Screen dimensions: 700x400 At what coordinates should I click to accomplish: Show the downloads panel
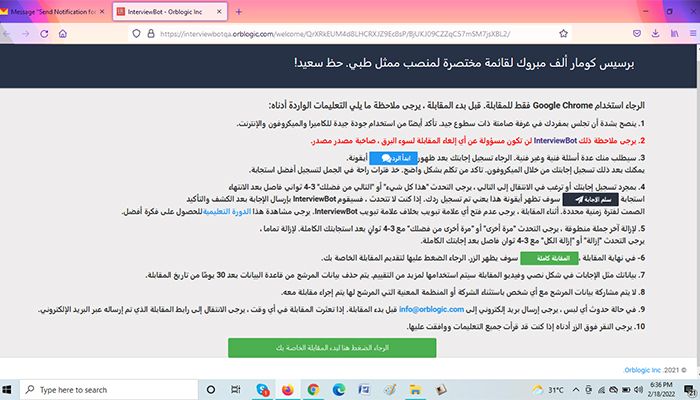[655, 33]
